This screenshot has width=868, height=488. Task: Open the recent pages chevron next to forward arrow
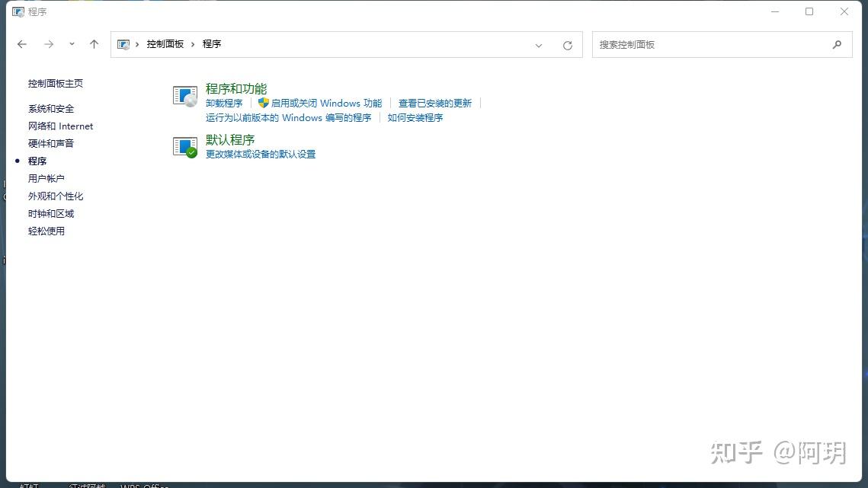72,44
